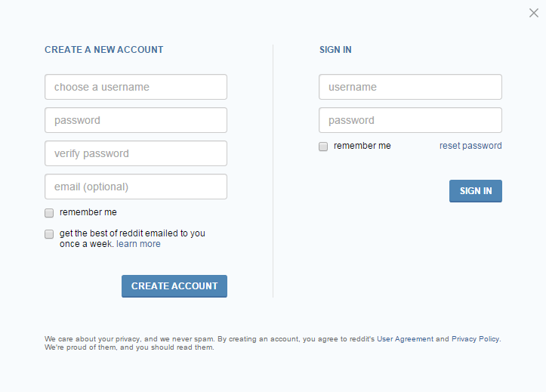Click the 'CREATE A NEW ACCOUNT' heading
Screen dimensions: 546x392
[x=103, y=50]
